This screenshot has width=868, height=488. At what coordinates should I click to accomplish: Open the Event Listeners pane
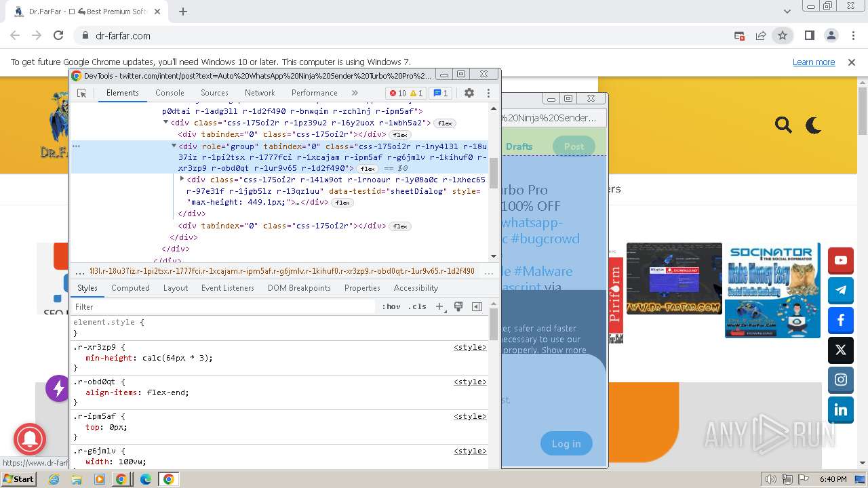click(227, 288)
